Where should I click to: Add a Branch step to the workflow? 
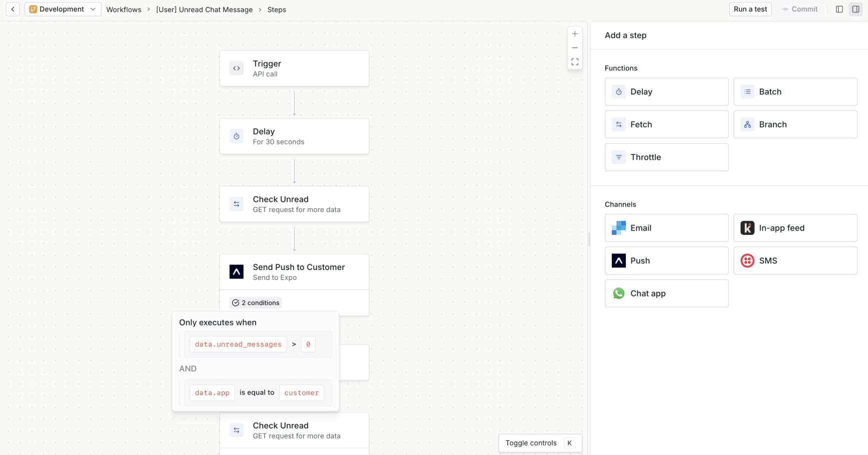click(x=794, y=124)
